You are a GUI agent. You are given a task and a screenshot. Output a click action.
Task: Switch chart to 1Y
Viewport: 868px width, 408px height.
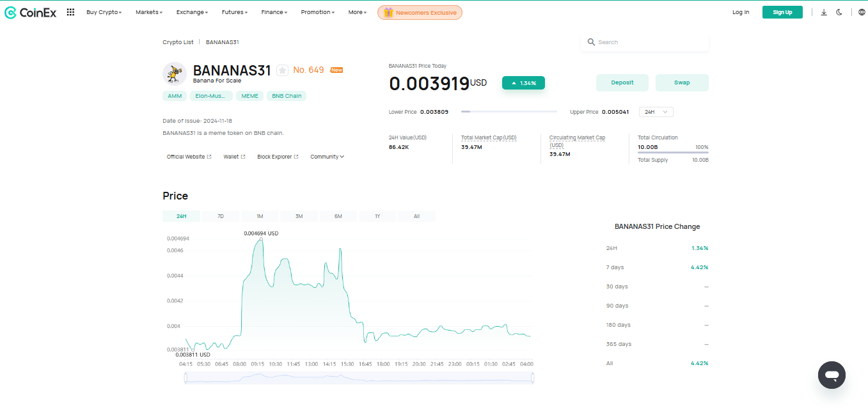tap(377, 216)
